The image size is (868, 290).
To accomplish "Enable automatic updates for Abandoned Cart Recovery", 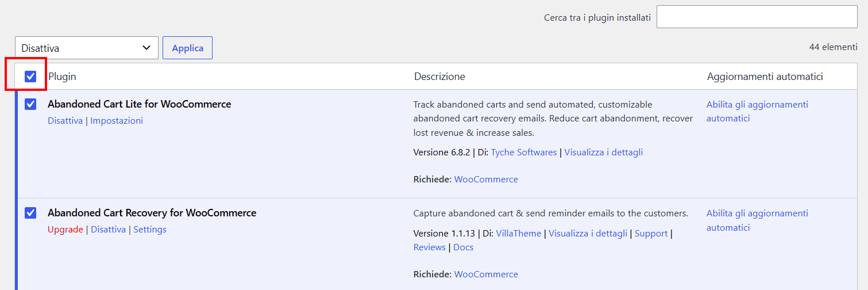I will click(x=757, y=220).
